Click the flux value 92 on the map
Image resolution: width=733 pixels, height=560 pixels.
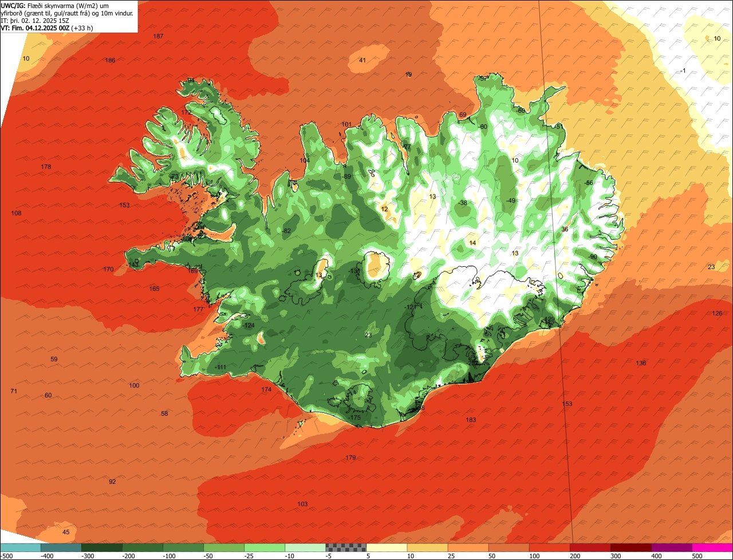[x=112, y=482]
